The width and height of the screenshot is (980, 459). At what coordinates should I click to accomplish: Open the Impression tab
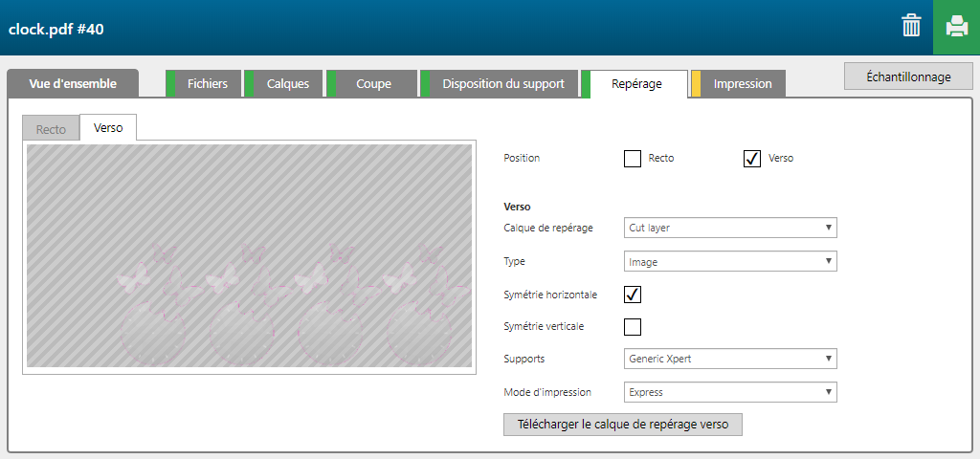pyautogui.click(x=738, y=84)
